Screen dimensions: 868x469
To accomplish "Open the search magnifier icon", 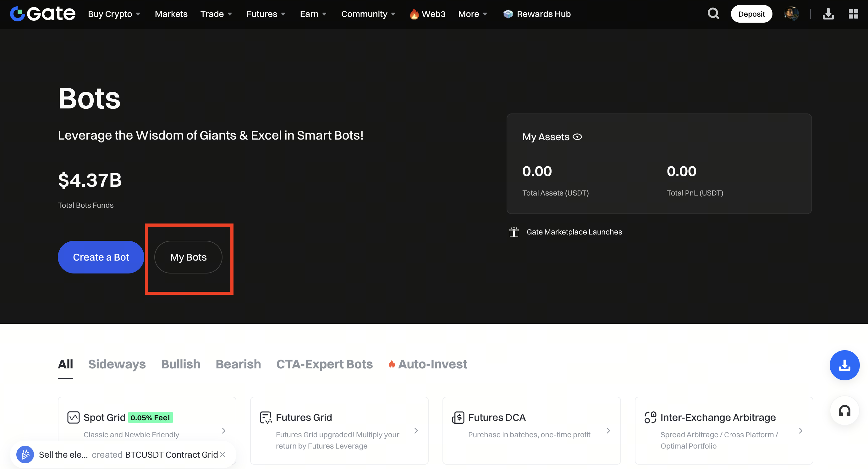I will (x=713, y=14).
